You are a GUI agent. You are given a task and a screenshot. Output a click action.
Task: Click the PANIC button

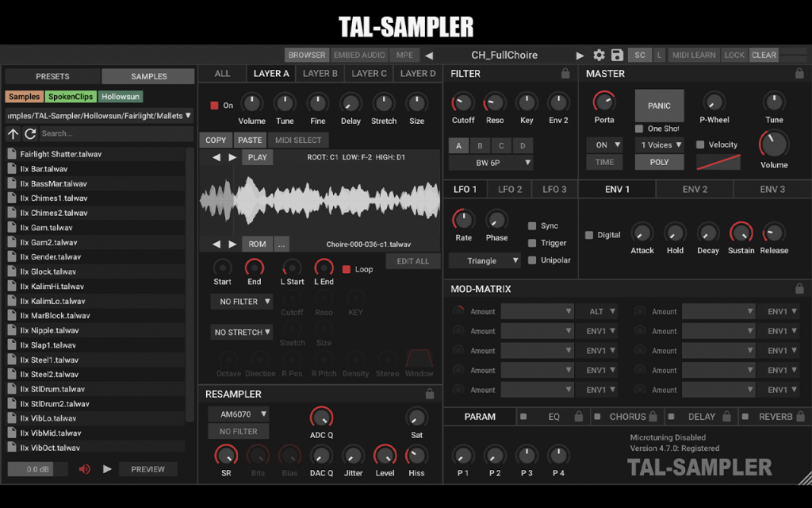(659, 106)
